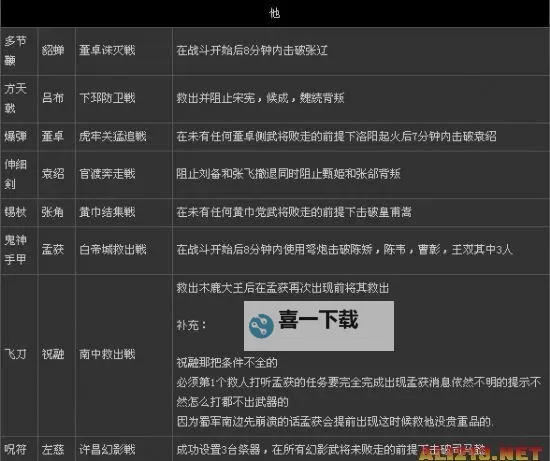The width and height of the screenshot is (550, 461).
Task: Select character cell 祝融
Action: click(53, 354)
